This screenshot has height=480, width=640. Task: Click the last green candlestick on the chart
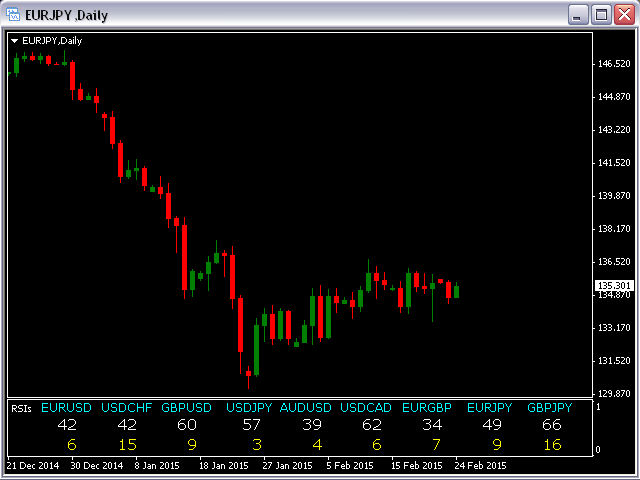click(456, 291)
